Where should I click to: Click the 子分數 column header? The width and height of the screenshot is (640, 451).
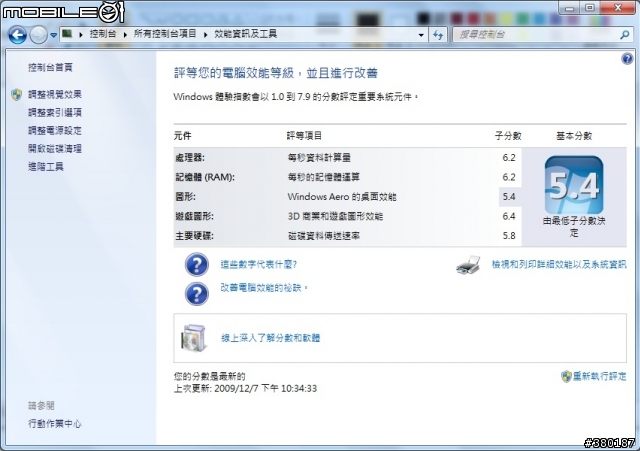(508, 136)
